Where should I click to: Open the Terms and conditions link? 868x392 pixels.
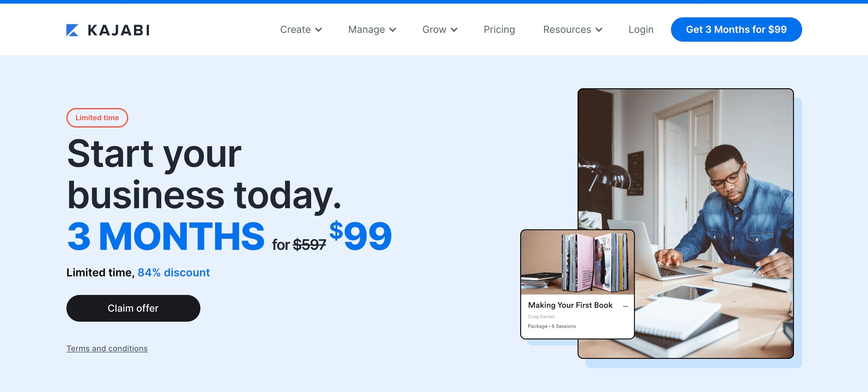tap(107, 348)
